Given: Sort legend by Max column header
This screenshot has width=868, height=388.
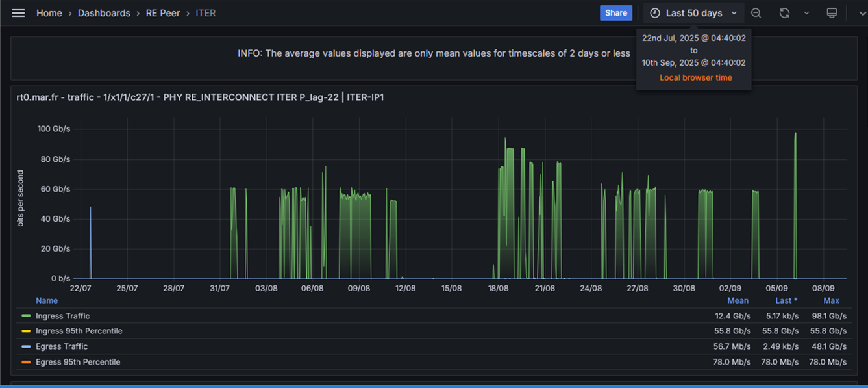Looking at the screenshot, I should [831, 300].
